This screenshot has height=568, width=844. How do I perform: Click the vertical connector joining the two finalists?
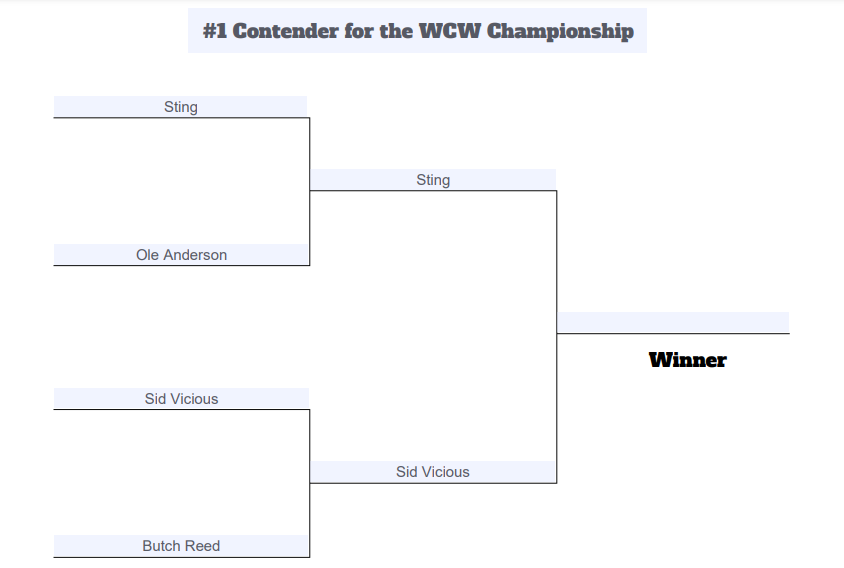click(557, 337)
